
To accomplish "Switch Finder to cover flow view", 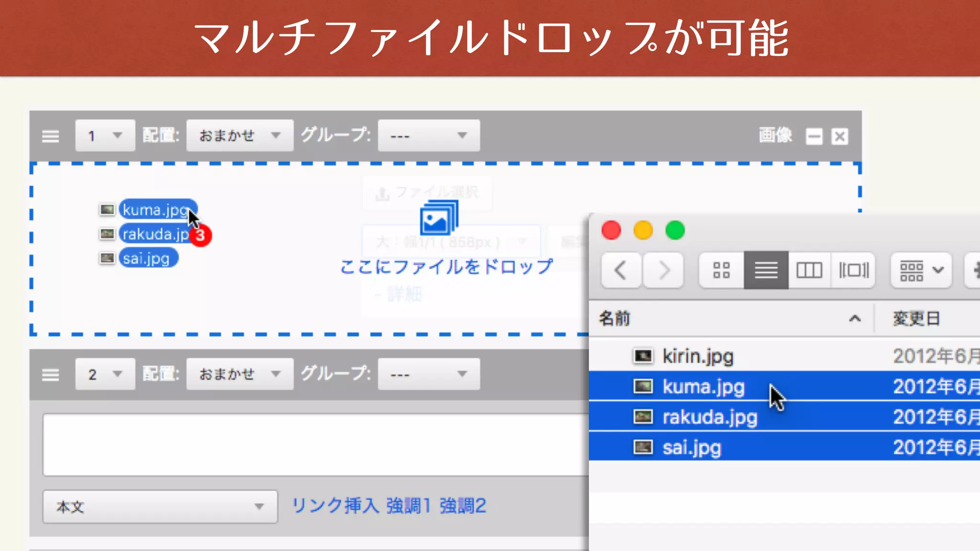I will [854, 270].
